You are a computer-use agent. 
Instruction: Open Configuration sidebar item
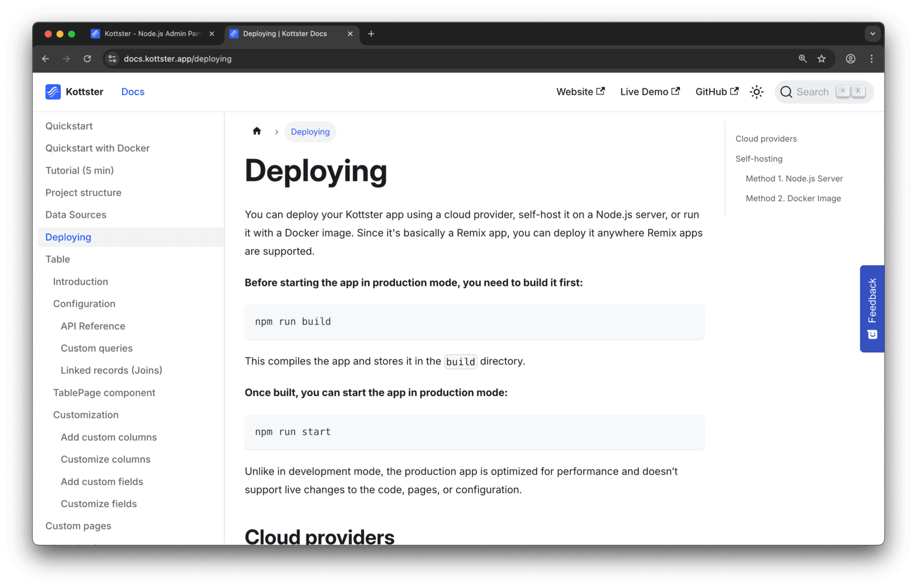(84, 304)
